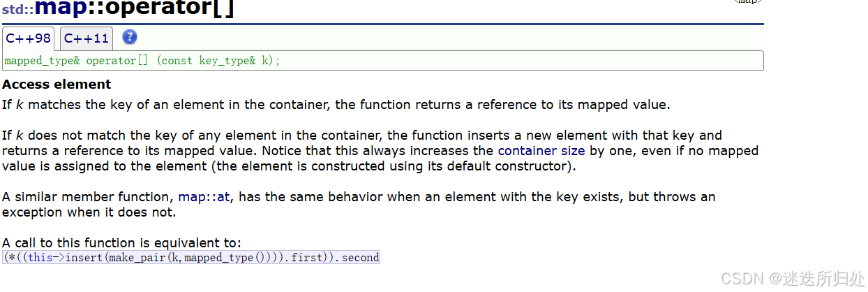
Task: Click the <map> header link at top right
Action: click(x=747, y=1)
